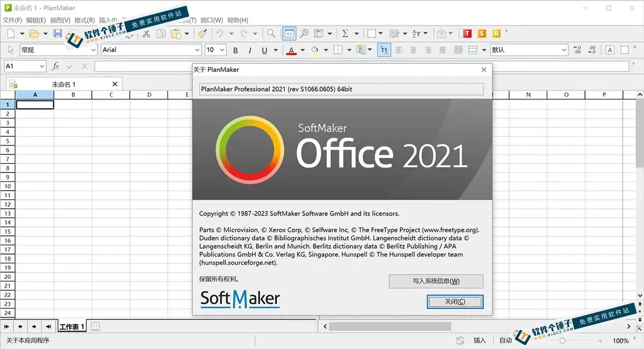Toggle italic formatting

coord(250,50)
